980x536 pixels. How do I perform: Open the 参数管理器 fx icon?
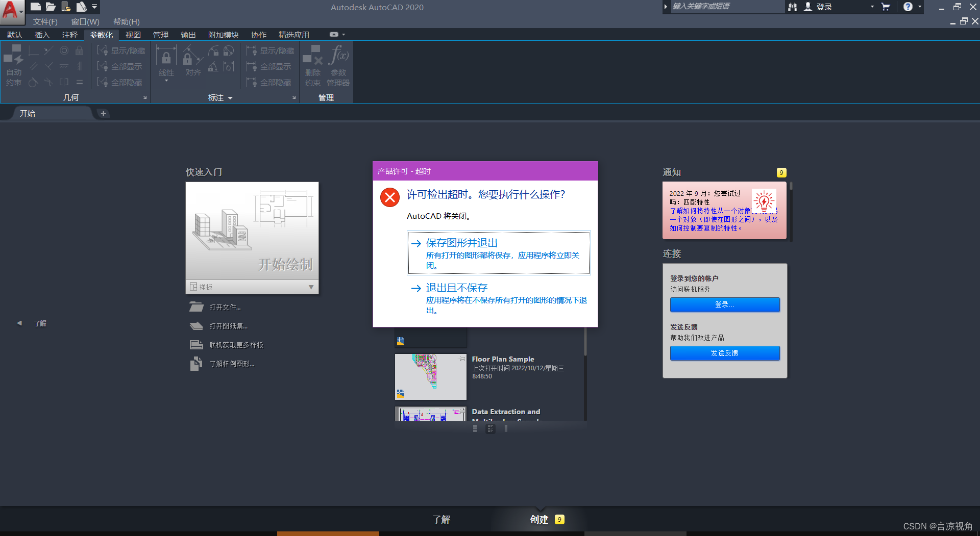[338, 55]
